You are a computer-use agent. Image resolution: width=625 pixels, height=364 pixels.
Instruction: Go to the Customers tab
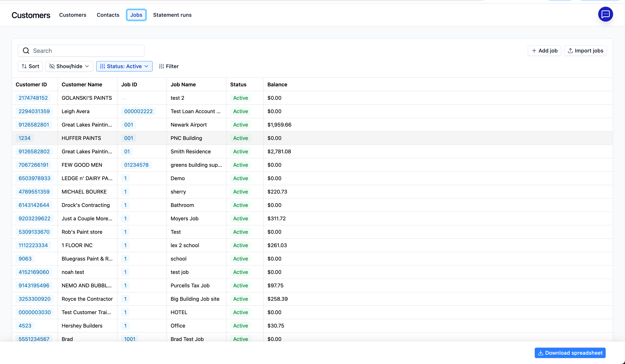(x=73, y=15)
